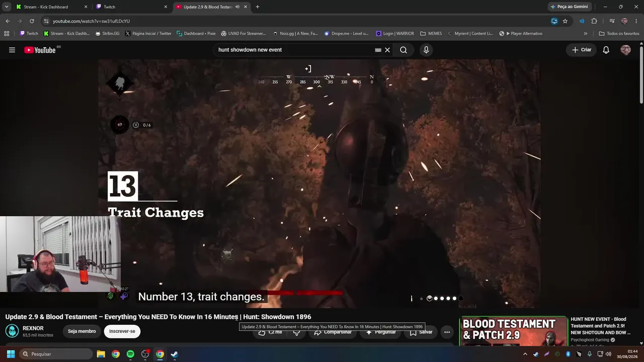644x362 pixels.
Task: Open Dashboard • Pixie bookmark
Action: tap(196, 34)
